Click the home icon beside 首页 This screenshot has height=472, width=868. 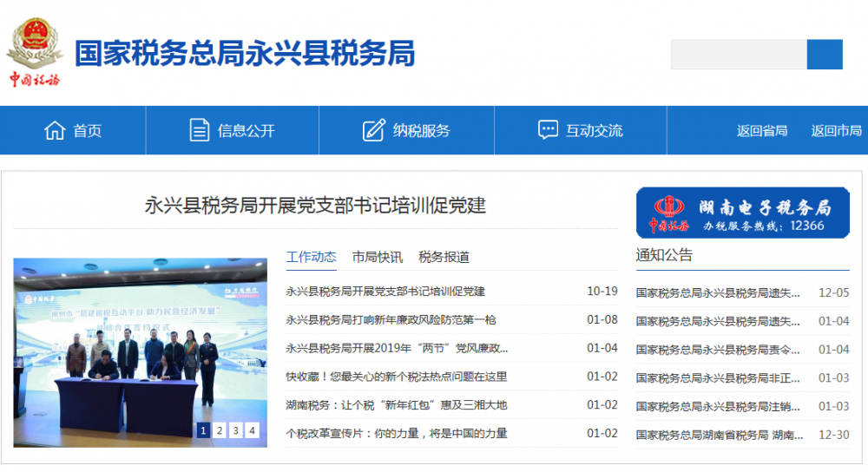coord(55,130)
